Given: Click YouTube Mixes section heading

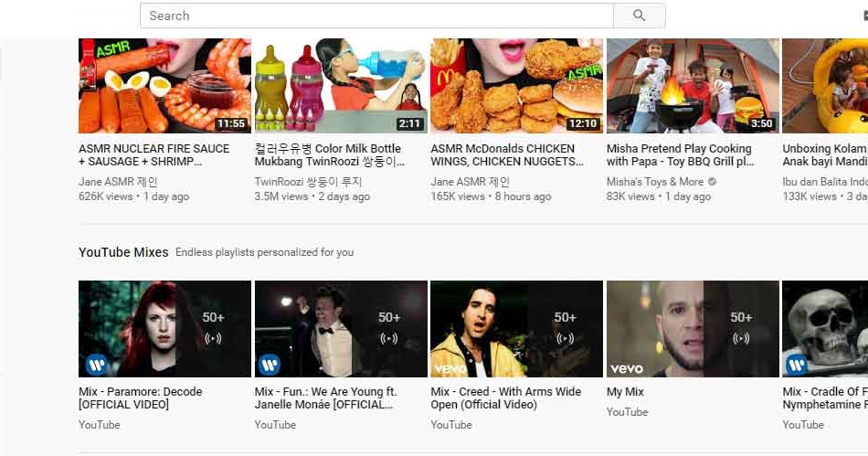Looking at the screenshot, I should point(123,252).
